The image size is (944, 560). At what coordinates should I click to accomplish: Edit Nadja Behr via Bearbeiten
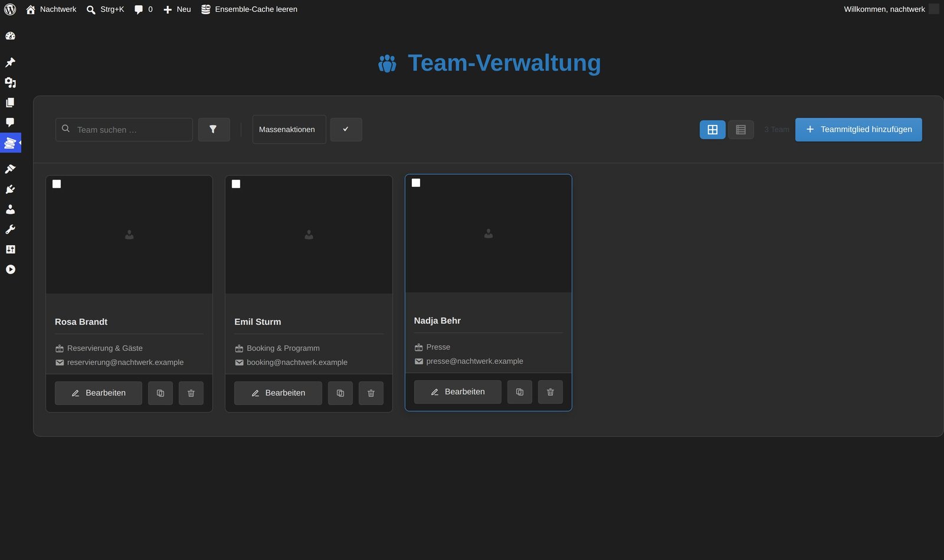coord(458,392)
